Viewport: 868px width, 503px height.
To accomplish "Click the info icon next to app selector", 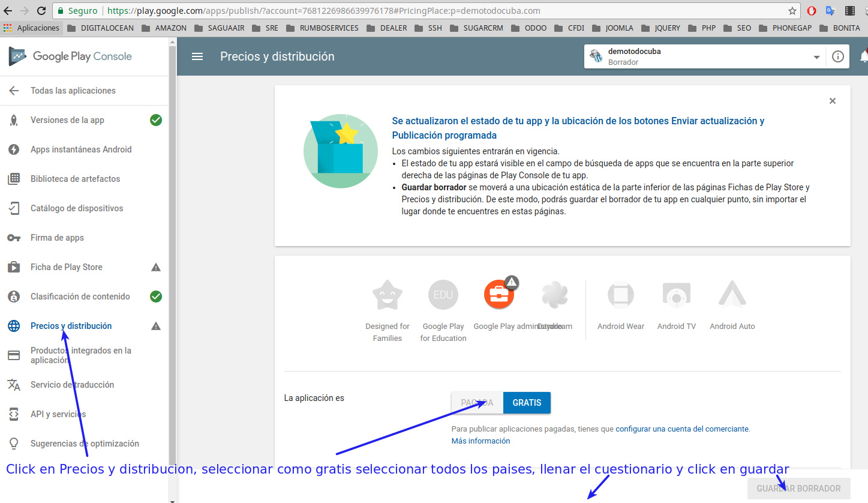I will (838, 56).
